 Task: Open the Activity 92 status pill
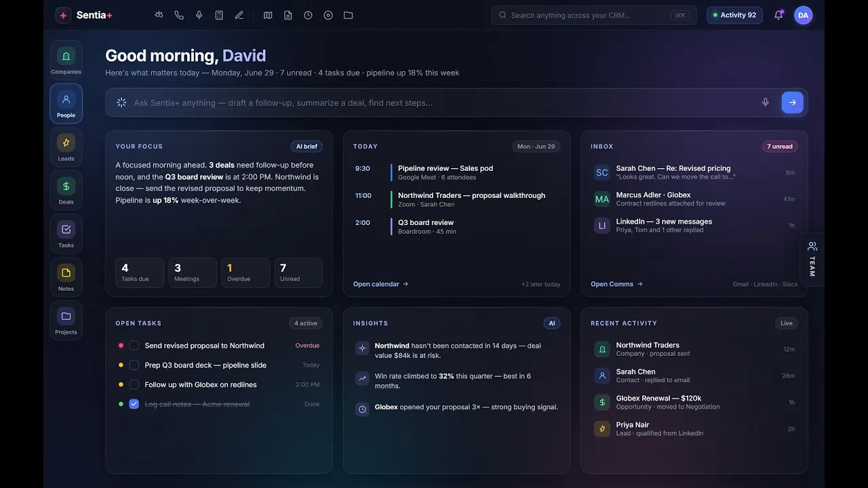coord(734,15)
